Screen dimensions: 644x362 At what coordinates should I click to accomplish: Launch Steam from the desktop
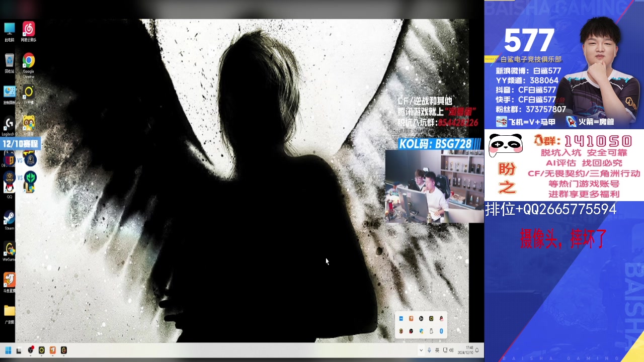(x=9, y=220)
